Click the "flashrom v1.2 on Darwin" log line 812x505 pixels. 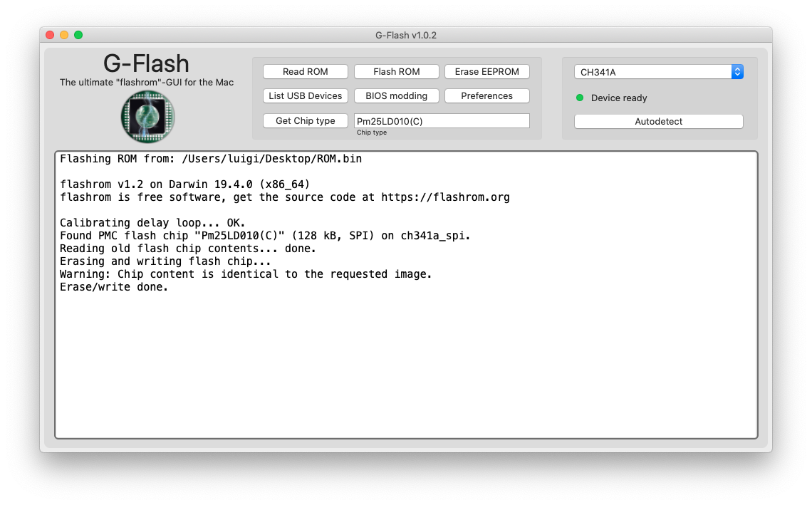pyautogui.click(x=185, y=184)
